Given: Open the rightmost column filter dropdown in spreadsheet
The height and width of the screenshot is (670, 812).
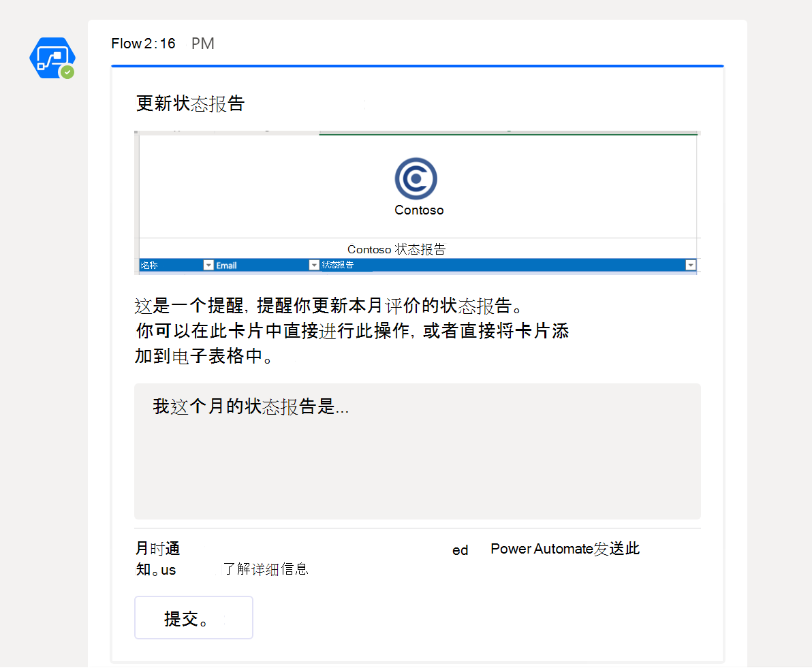Looking at the screenshot, I should pyautogui.click(x=691, y=265).
